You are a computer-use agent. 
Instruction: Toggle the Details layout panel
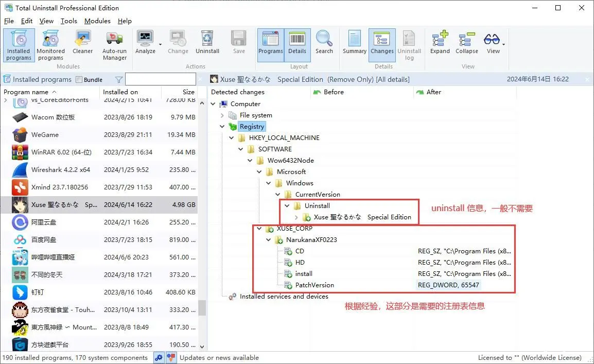click(x=297, y=45)
